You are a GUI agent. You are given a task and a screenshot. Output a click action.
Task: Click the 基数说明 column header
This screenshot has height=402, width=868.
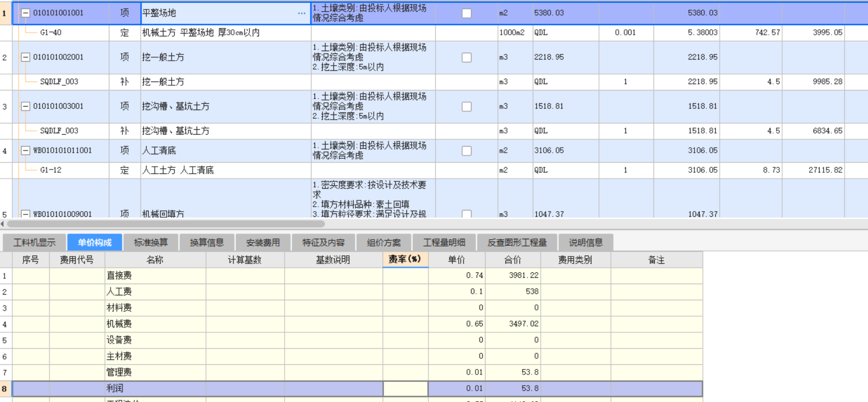334,260
